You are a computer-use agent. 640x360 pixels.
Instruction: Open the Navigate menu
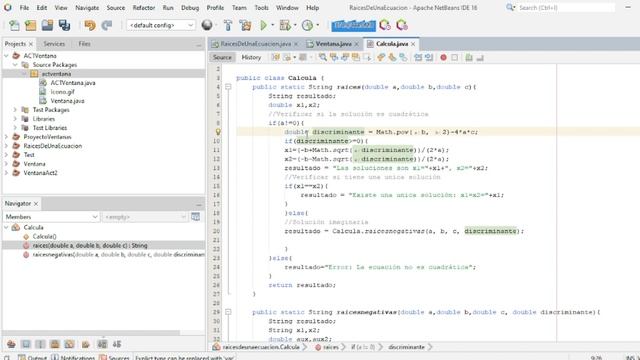(87, 7)
